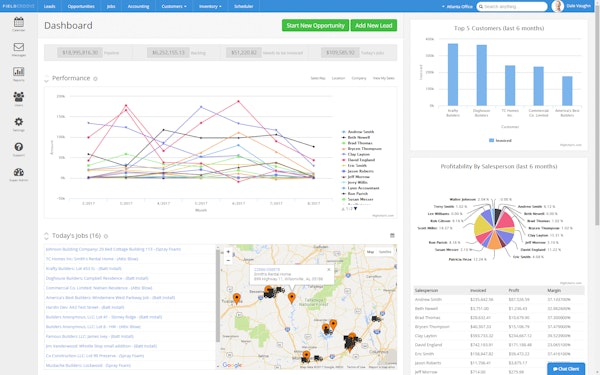Viewport: 600px width, 375px height.
Task: Open the Support question mark icon
Action: (x=18, y=147)
